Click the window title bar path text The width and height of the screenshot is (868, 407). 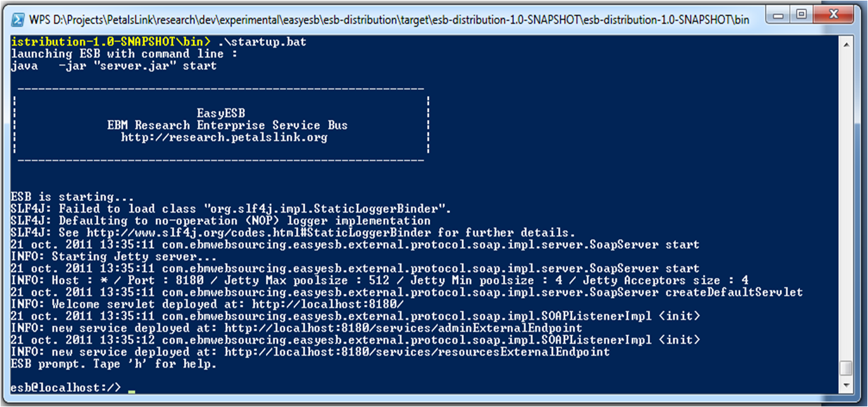tap(389, 20)
